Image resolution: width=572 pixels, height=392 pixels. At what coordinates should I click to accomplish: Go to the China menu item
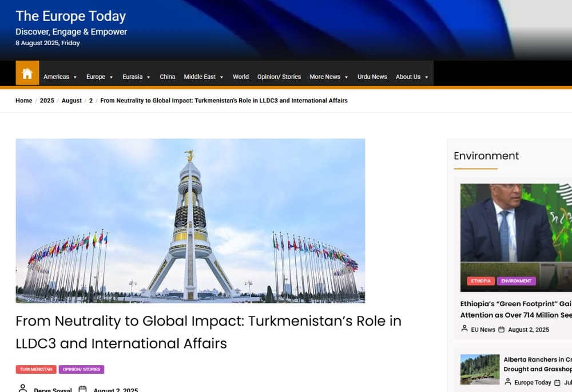[x=168, y=77]
